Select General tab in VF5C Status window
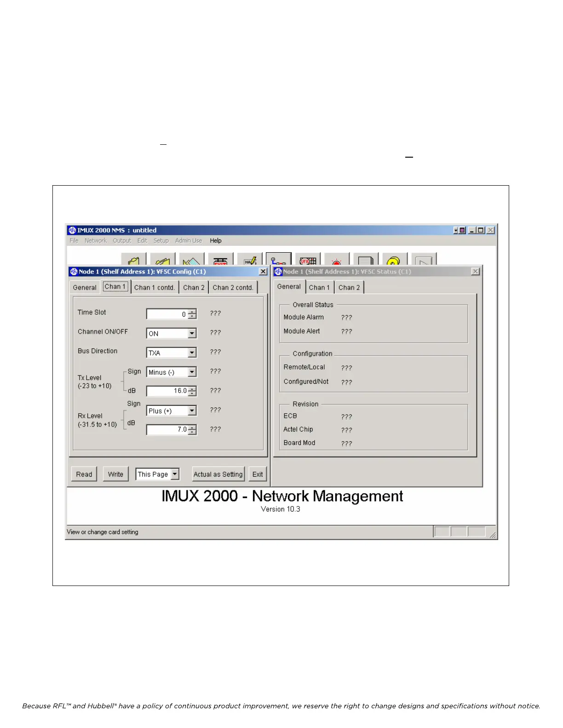 point(289,286)
